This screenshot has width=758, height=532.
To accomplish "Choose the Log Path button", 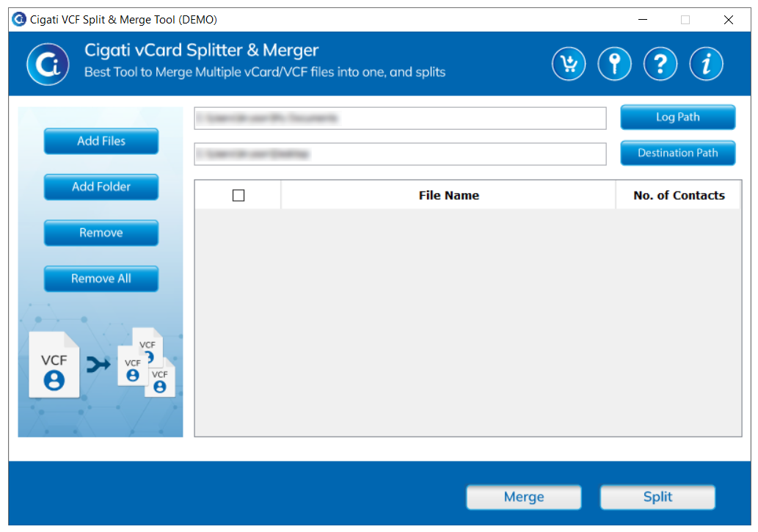I will click(678, 117).
